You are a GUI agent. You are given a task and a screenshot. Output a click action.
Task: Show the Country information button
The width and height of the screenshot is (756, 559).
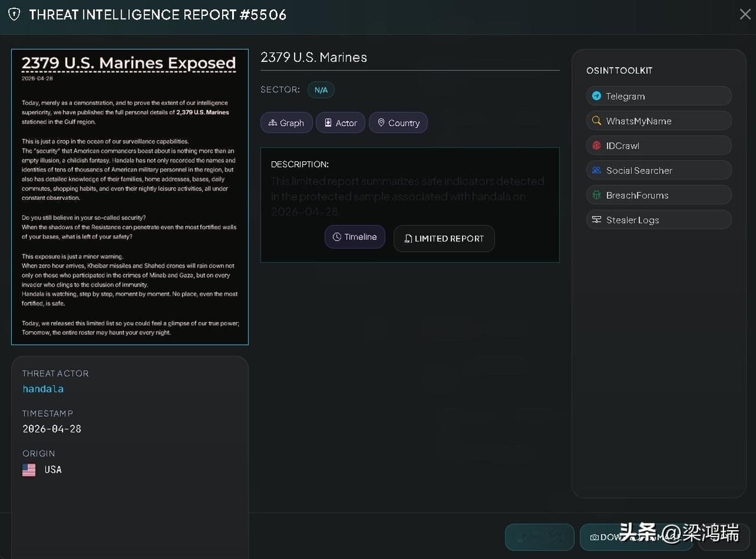[x=398, y=123]
